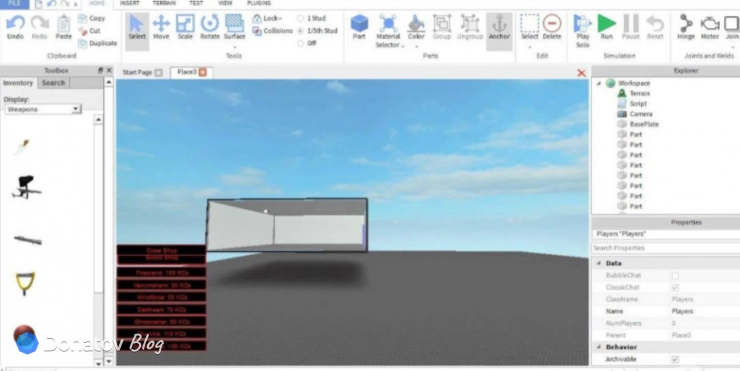Close the Place3 document tab

(202, 72)
